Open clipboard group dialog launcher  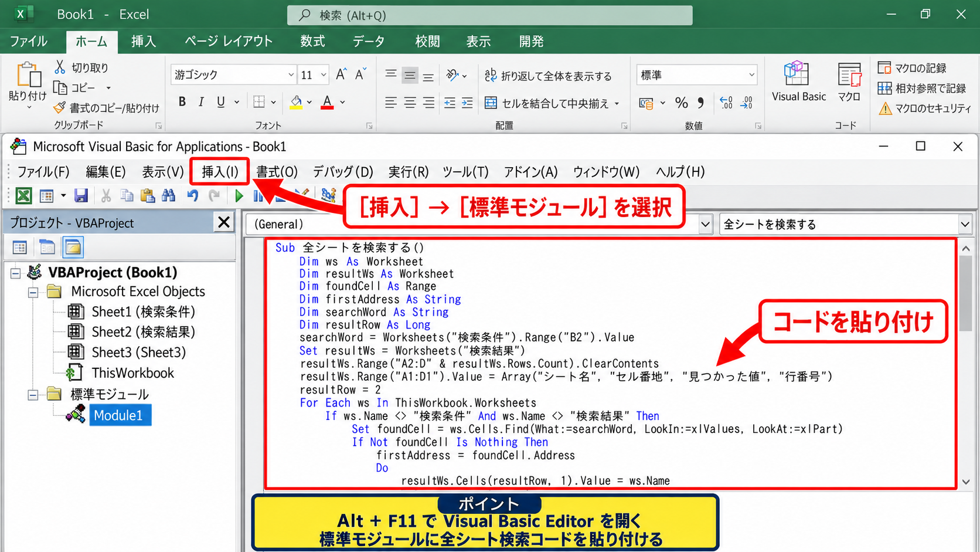pos(158,126)
